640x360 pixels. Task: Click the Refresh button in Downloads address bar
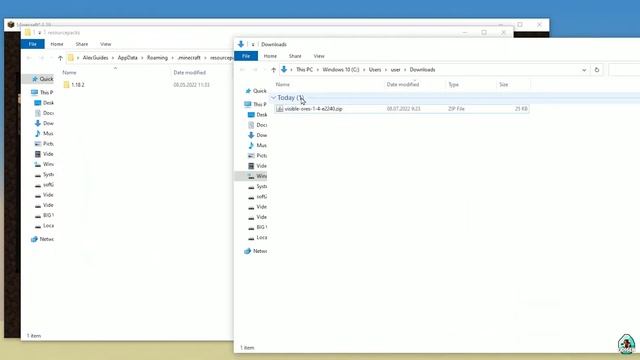597,70
